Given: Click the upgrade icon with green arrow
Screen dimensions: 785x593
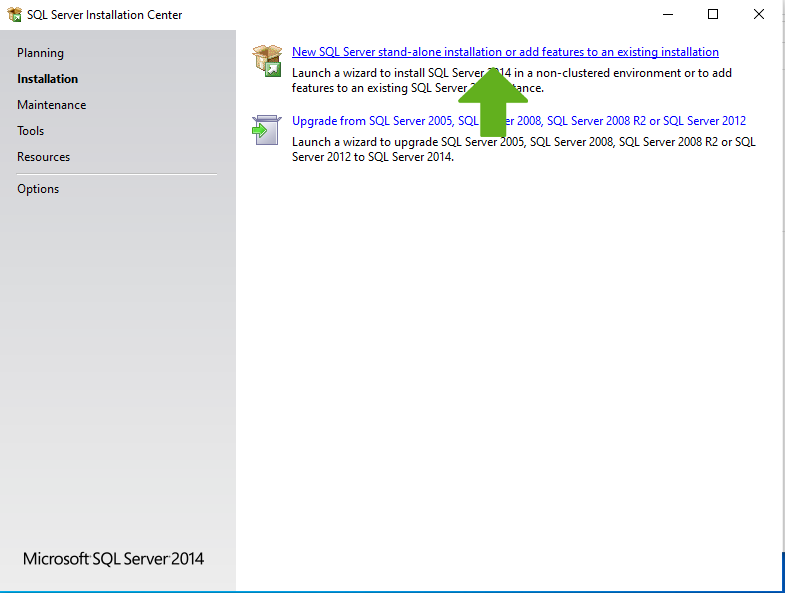Looking at the screenshot, I should [x=265, y=130].
